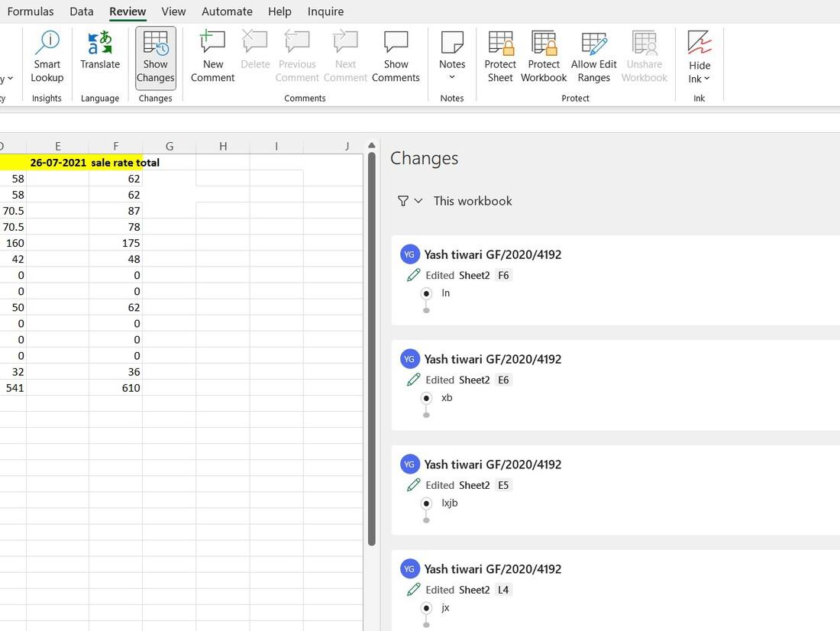This screenshot has height=631, width=840.
Task: Go to Next Comment
Action: [x=345, y=57]
